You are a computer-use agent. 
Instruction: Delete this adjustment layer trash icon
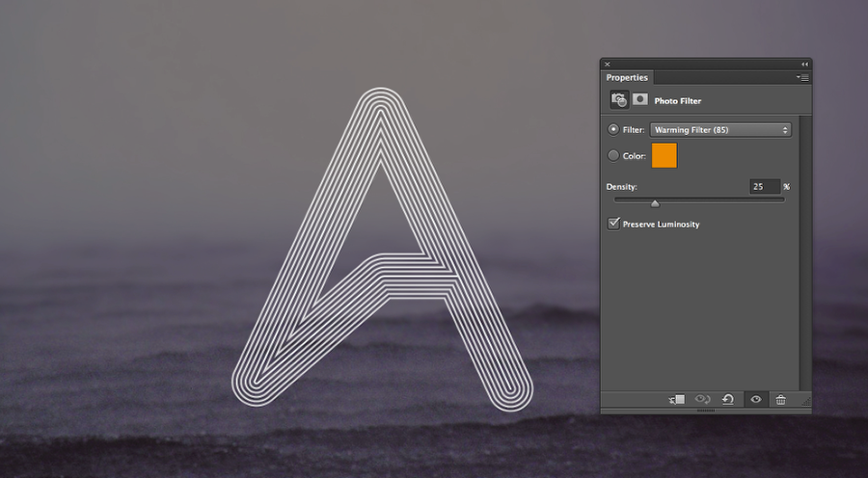pos(780,399)
